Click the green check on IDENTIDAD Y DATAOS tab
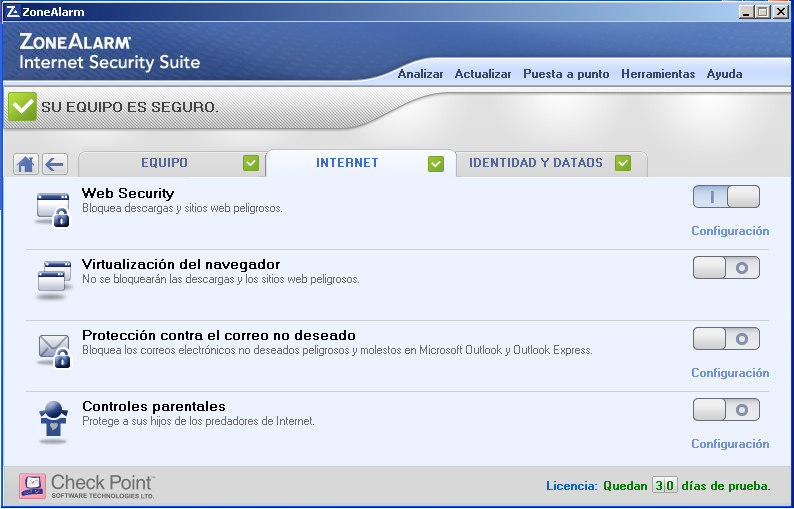Screen dimensions: 794x509 click(623, 163)
